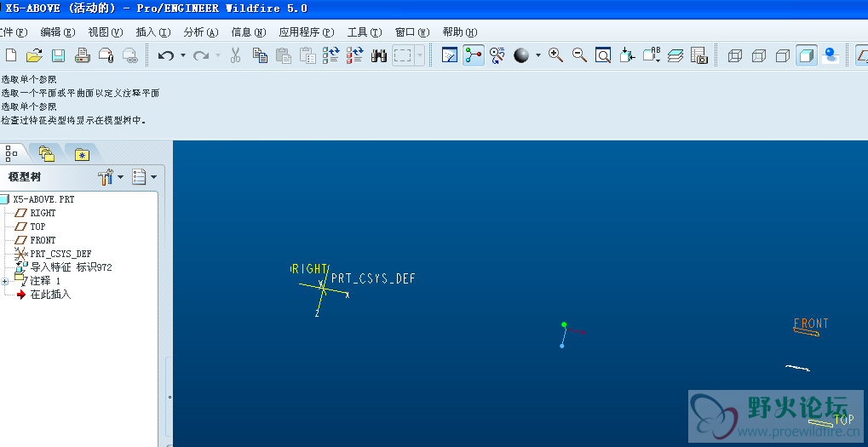Viewport: 868px width, 447px height.
Task: Click the repaint screen icon
Action: click(450, 55)
